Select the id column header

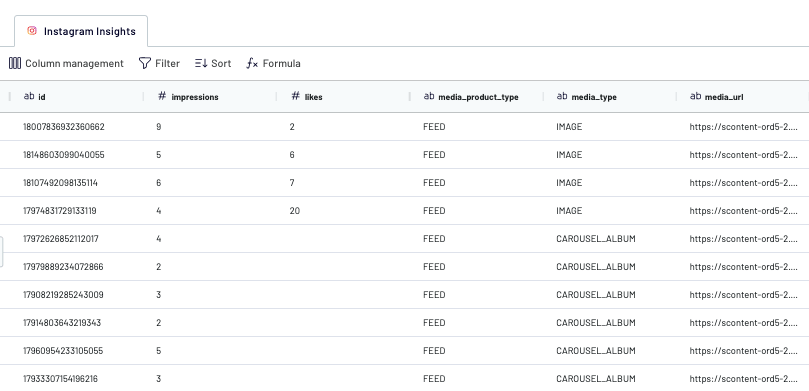(x=76, y=96)
